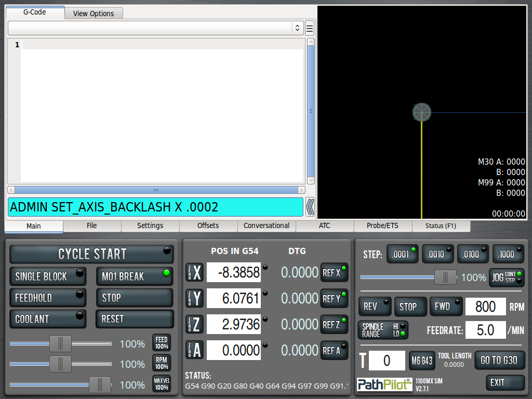
Task: Click the spindle RPM input field
Action: click(x=485, y=307)
